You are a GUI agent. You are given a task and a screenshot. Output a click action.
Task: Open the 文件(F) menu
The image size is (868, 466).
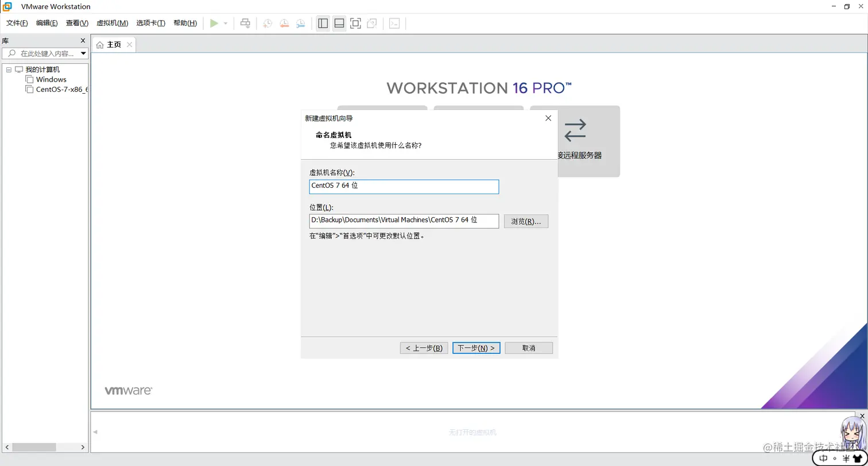coord(17,23)
